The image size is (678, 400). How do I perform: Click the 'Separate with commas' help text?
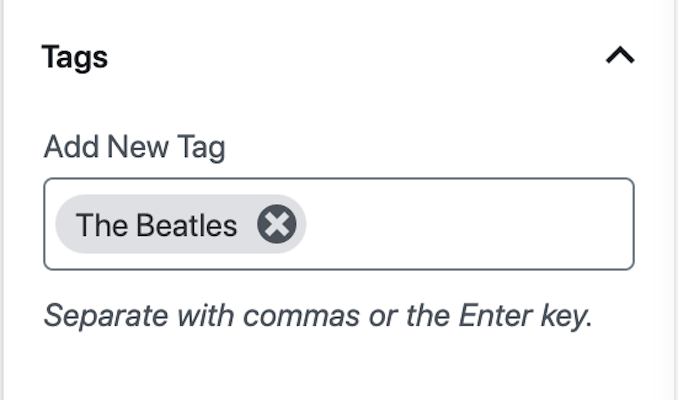(x=203, y=316)
